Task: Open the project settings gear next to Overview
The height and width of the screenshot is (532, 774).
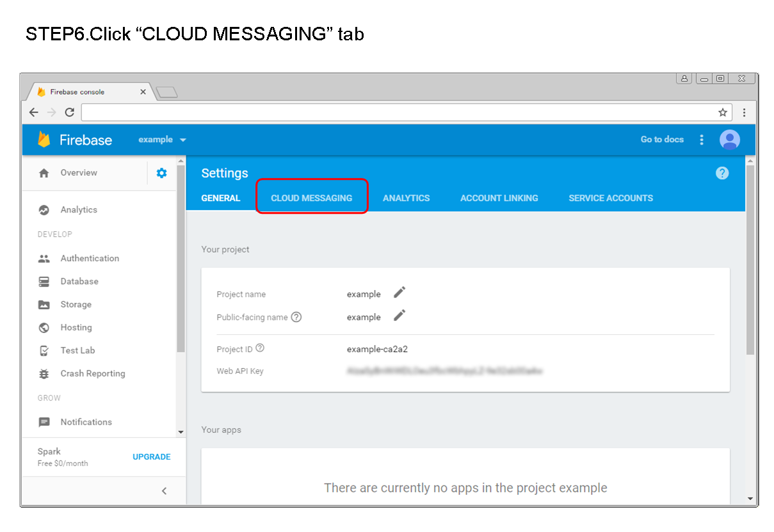Action: tap(161, 172)
